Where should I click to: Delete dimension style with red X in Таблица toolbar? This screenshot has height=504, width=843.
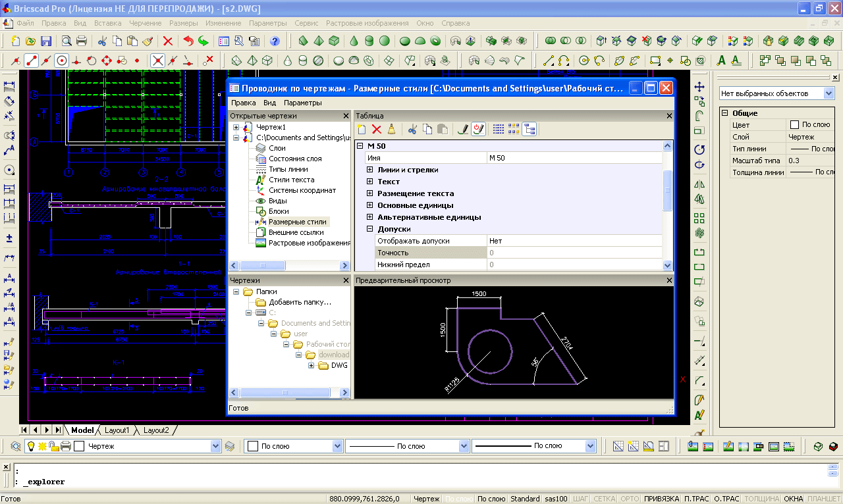pyautogui.click(x=377, y=130)
